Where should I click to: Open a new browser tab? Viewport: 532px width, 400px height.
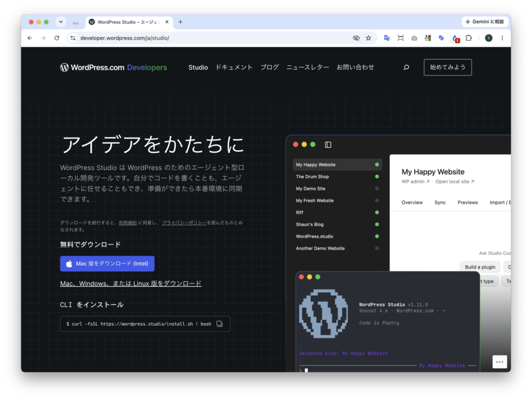[x=181, y=22]
